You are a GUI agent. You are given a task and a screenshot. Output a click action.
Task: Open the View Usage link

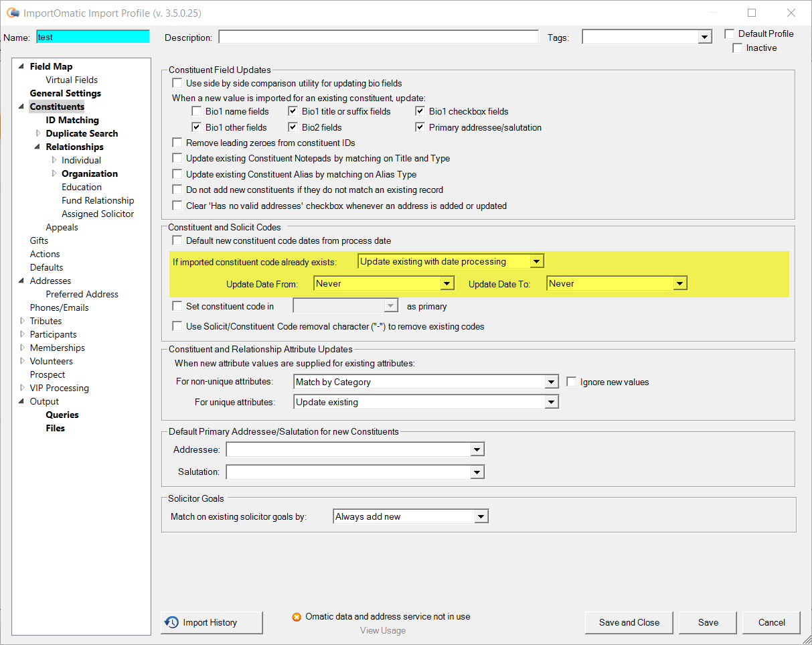[x=383, y=630]
